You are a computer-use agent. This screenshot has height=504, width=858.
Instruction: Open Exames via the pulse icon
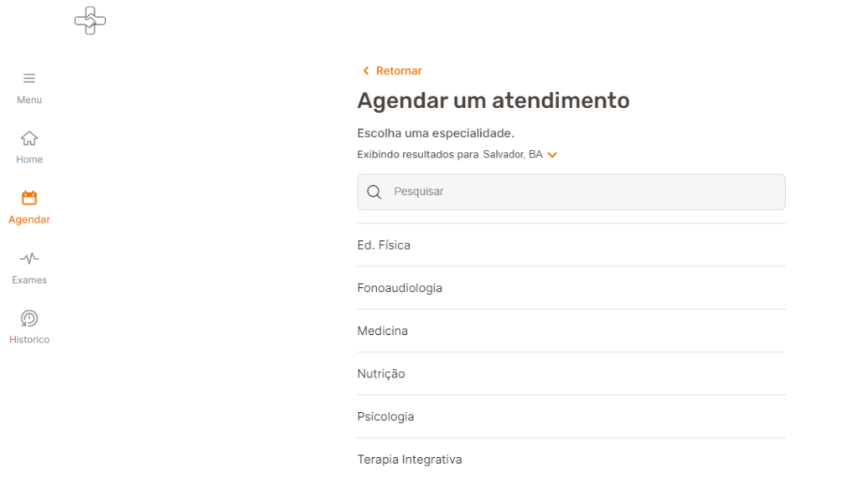(29, 258)
